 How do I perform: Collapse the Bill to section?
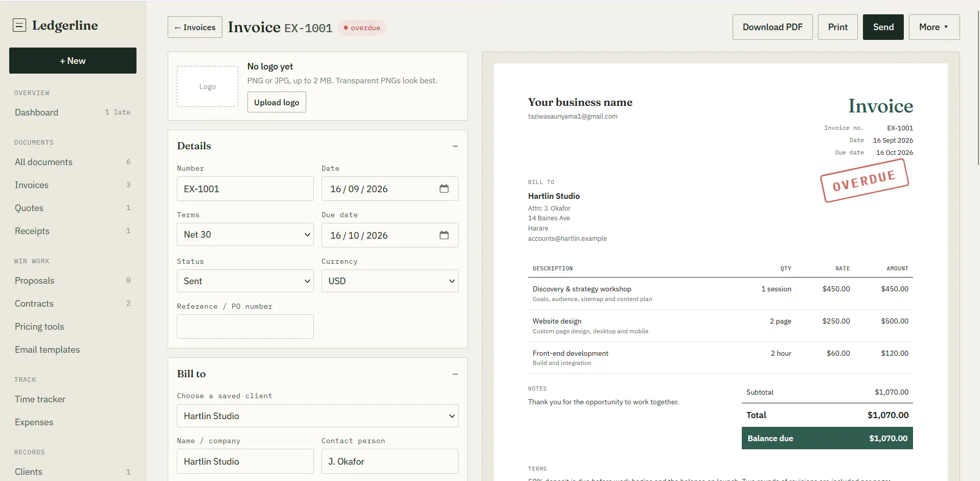[x=455, y=374]
